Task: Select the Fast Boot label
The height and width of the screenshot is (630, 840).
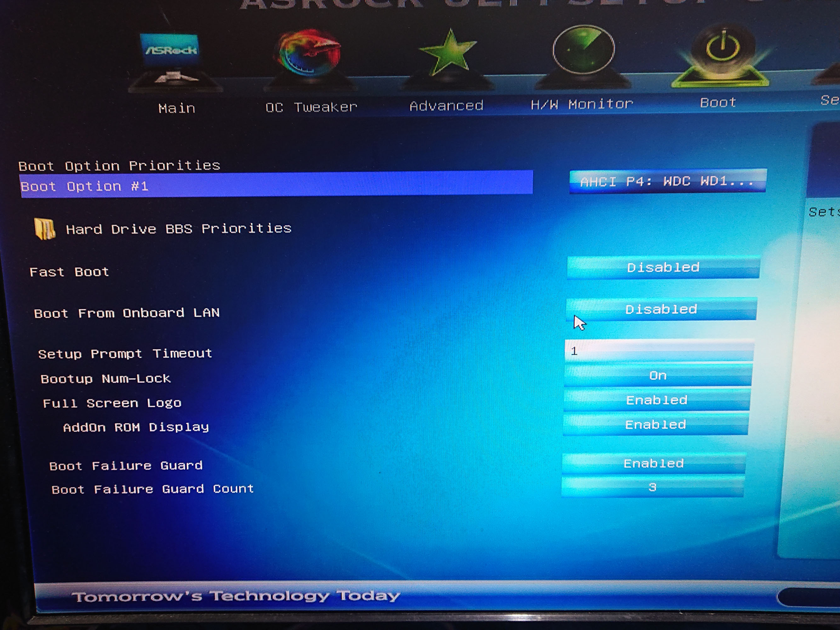Action: click(x=69, y=272)
